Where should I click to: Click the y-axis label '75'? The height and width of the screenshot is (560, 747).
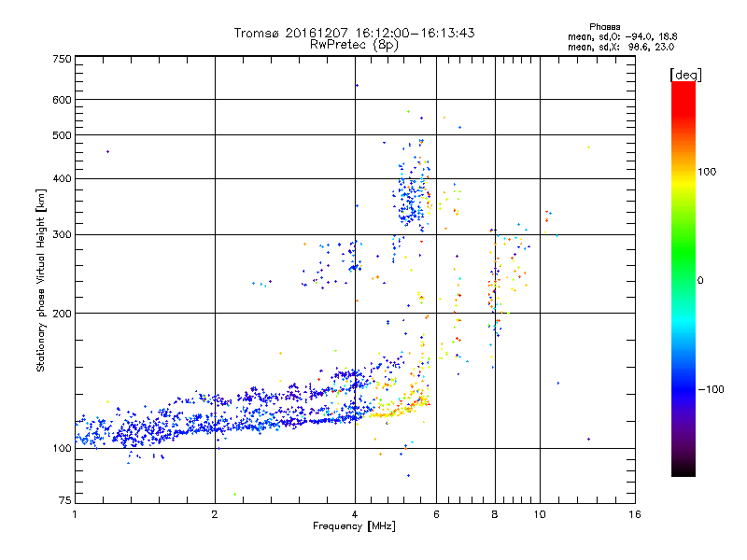(x=65, y=500)
